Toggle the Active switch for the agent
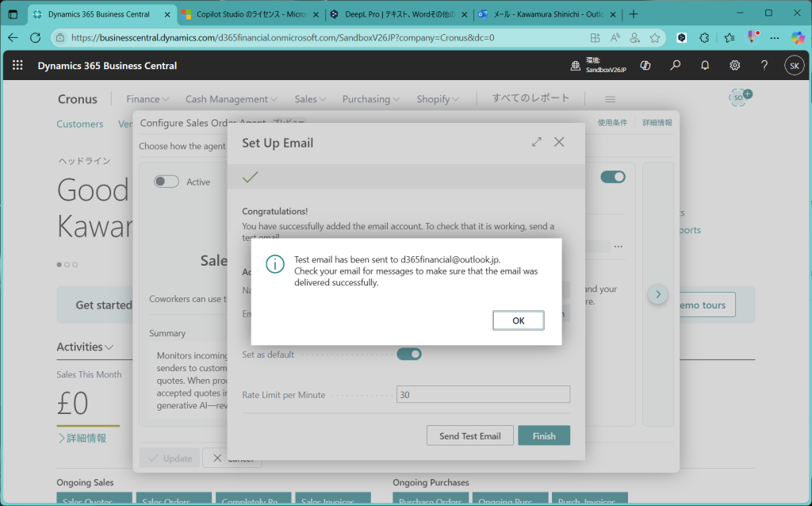 click(x=167, y=182)
